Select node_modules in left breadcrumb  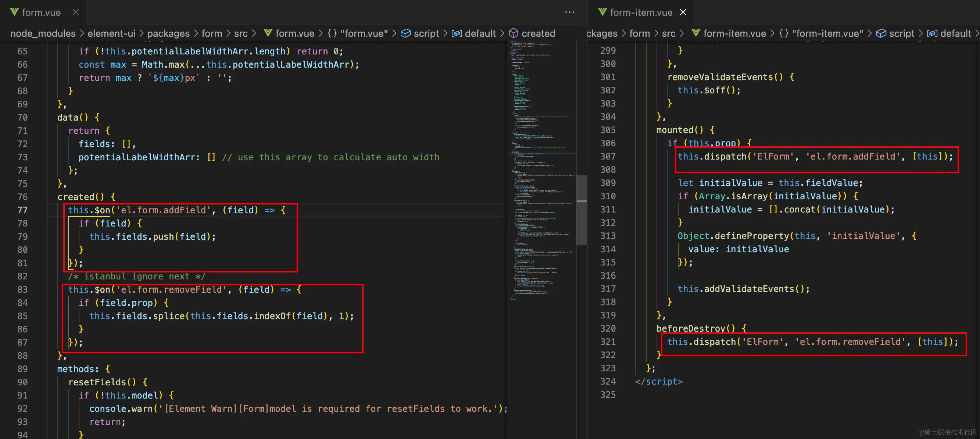[x=43, y=33]
